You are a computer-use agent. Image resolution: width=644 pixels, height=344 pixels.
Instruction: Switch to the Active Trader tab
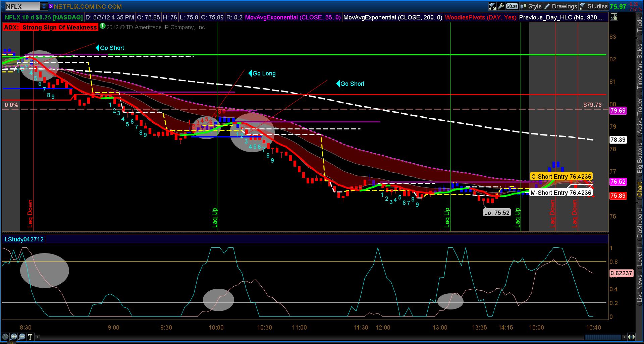pyautogui.click(x=640, y=116)
